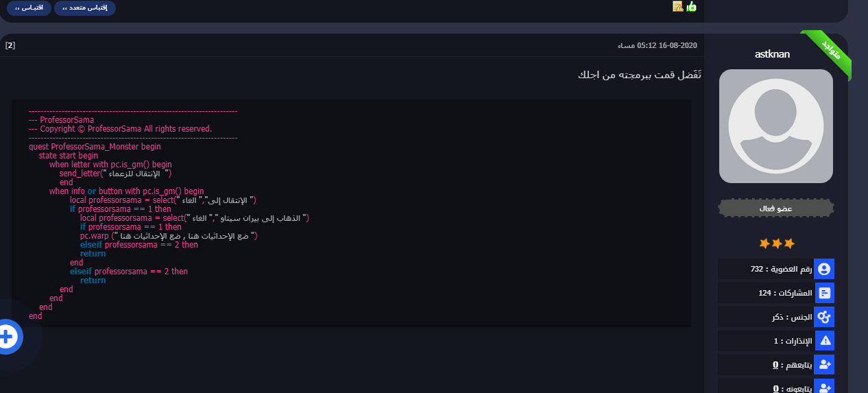The width and height of the screenshot is (868, 393).
Task: Click the 'quest ProfessorSama_Monster begin' line
Action: (x=95, y=147)
